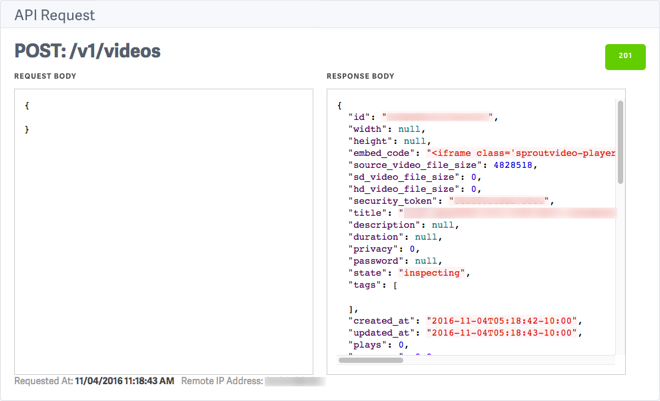Click the "API Request" header title
Viewport: 660px width, 401px height.
coord(55,15)
